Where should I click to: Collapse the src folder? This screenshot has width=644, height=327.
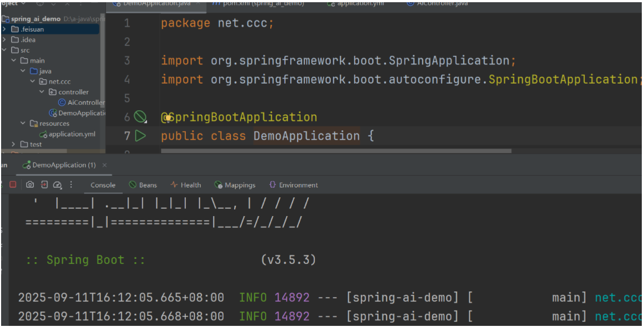[x=4, y=50]
